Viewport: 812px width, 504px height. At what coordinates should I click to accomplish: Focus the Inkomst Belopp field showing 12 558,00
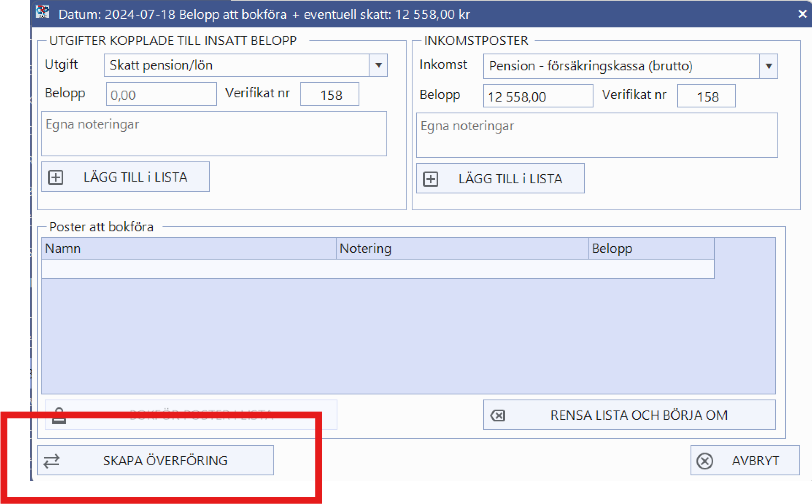[538, 96]
